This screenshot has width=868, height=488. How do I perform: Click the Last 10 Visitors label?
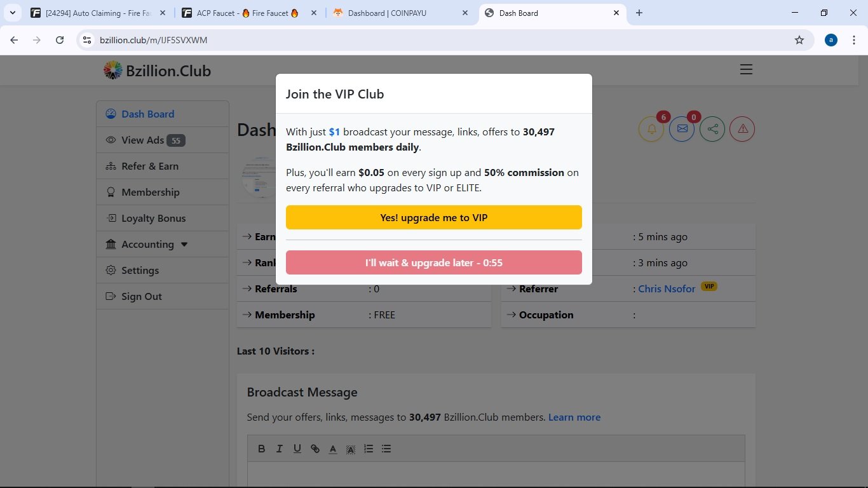[276, 351]
